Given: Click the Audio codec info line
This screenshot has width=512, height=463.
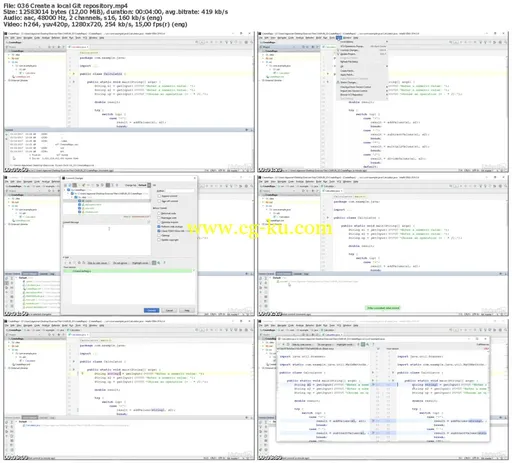Looking at the screenshot, I should pyautogui.click(x=83, y=18).
